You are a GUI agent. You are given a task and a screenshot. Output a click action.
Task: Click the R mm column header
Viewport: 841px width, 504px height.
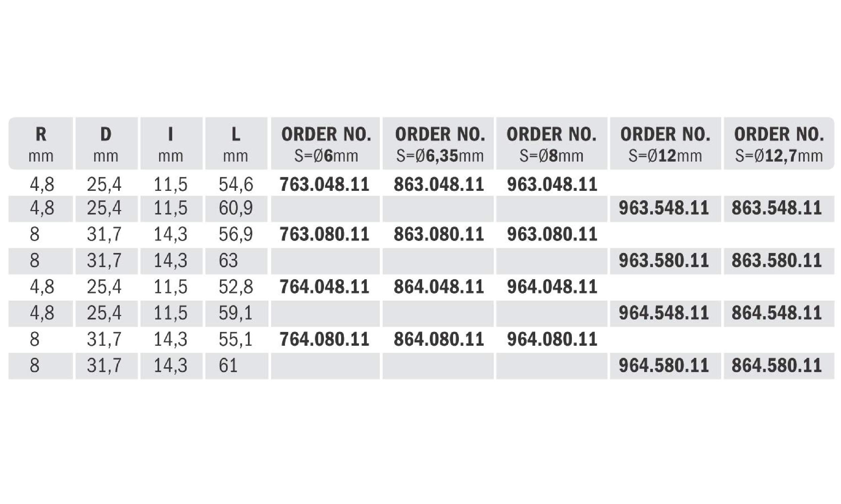click(41, 143)
